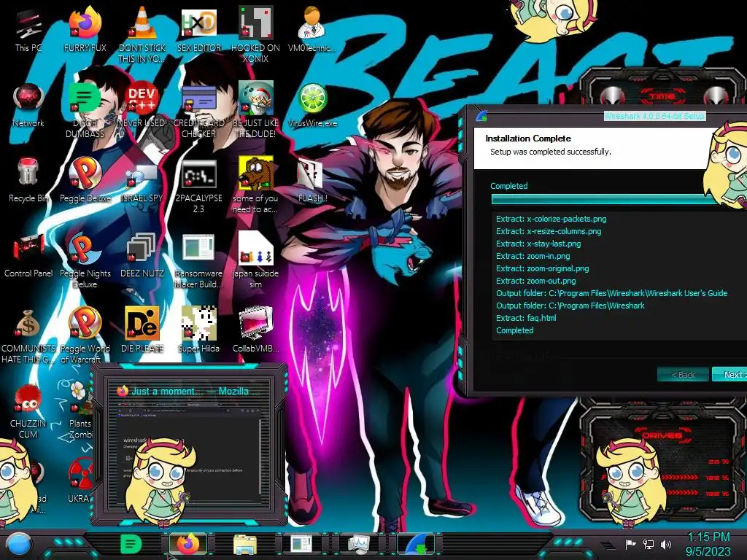Click the 'Just a moment... — Mozilla' preview thumbnail
Screen dimensions: 747x560
coord(189,444)
